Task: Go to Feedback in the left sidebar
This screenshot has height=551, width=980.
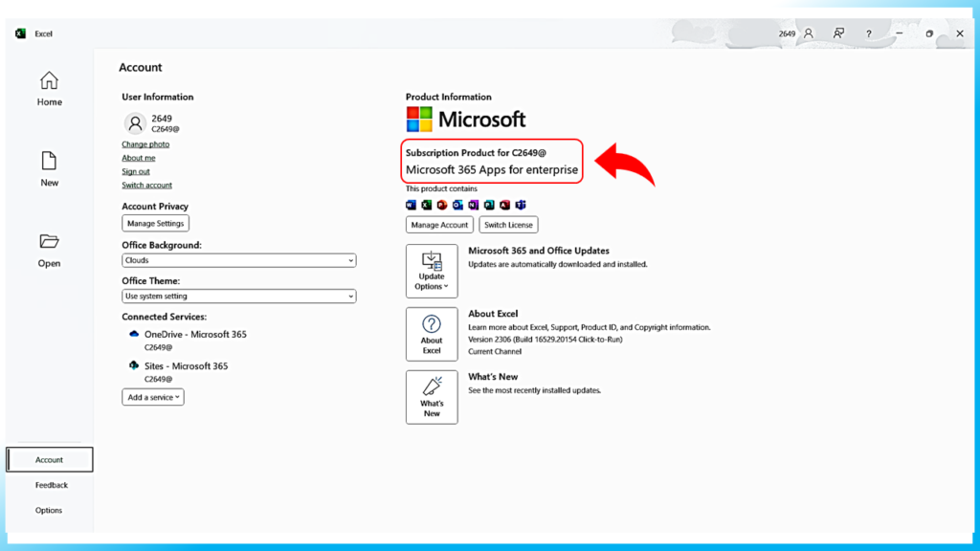Action: [52, 485]
